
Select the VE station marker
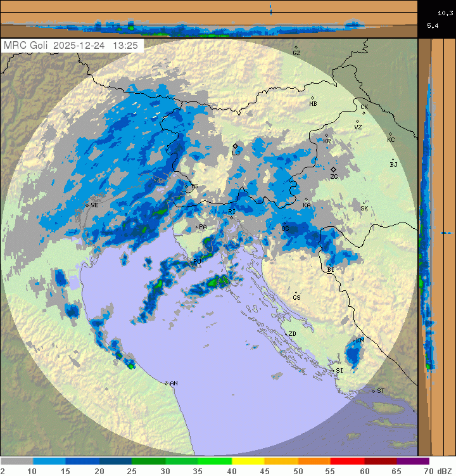[x=87, y=205]
